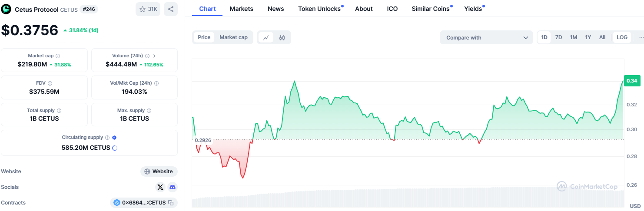Click the Website link button
Image resolution: width=644 pixels, height=211 pixels.
(159, 171)
